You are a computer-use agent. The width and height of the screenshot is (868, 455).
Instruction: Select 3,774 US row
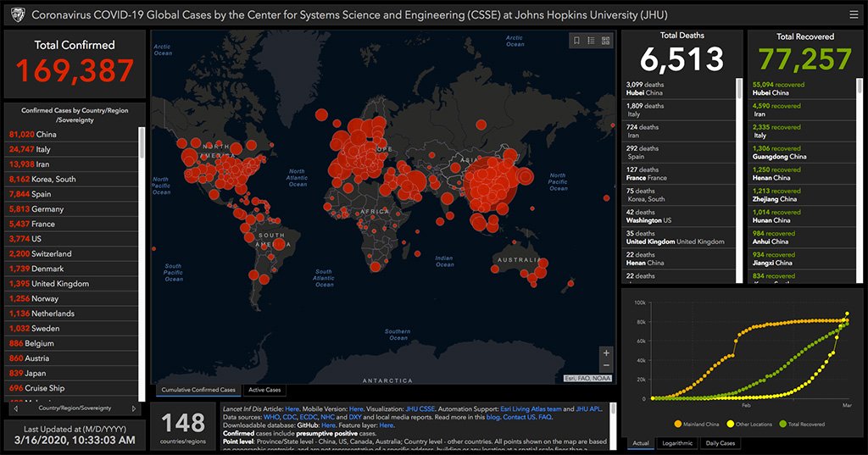[x=71, y=239]
